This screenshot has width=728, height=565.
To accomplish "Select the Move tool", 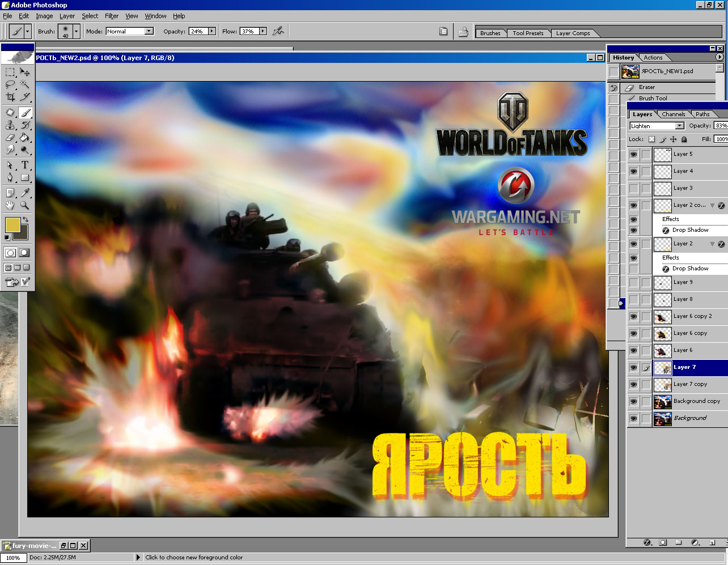I will tap(25, 72).
